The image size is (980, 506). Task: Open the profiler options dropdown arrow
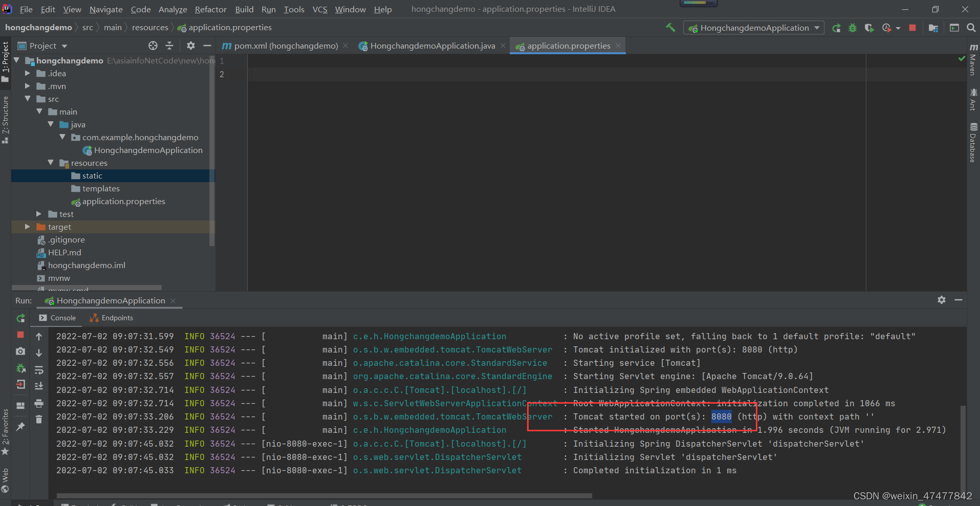pos(898,28)
